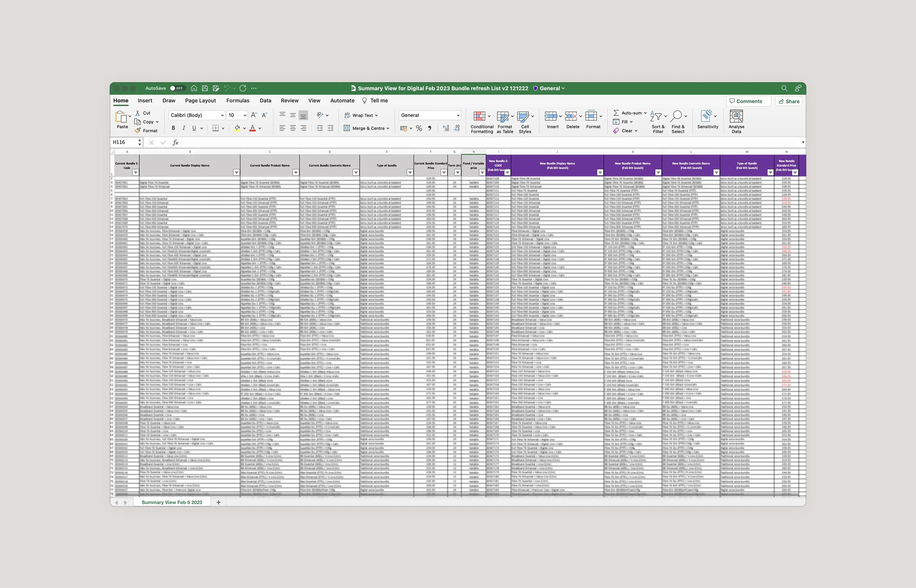
Task: Toggle Wrap Text
Action: [361, 115]
